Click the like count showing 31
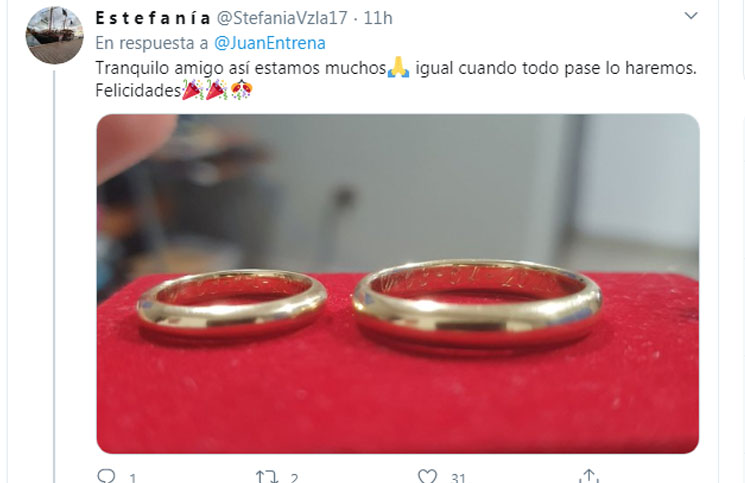The width and height of the screenshot is (745, 483). [458, 478]
